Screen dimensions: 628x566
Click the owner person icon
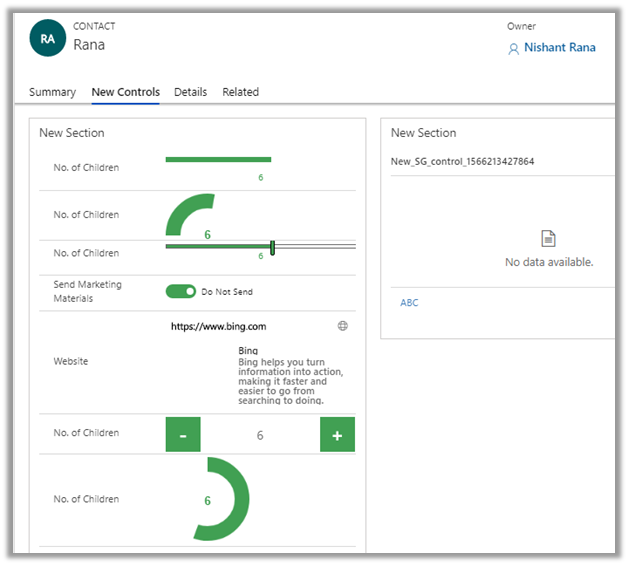[514, 48]
